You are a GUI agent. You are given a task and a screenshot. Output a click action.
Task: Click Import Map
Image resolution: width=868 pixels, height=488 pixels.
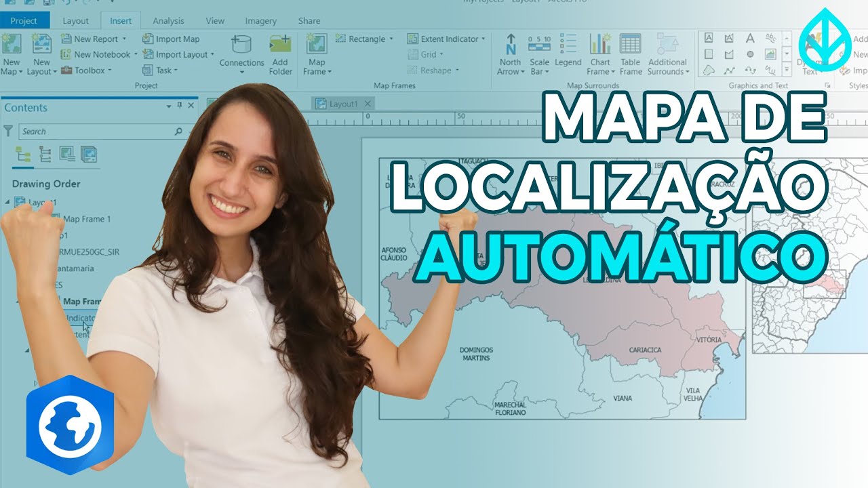pyautogui.click(x=171, y=39)
